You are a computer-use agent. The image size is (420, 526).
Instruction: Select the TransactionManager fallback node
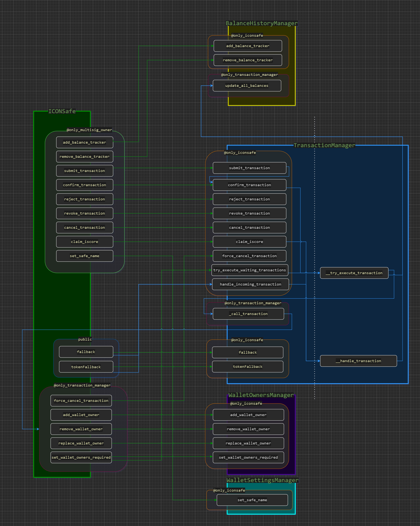coord(248,352)
